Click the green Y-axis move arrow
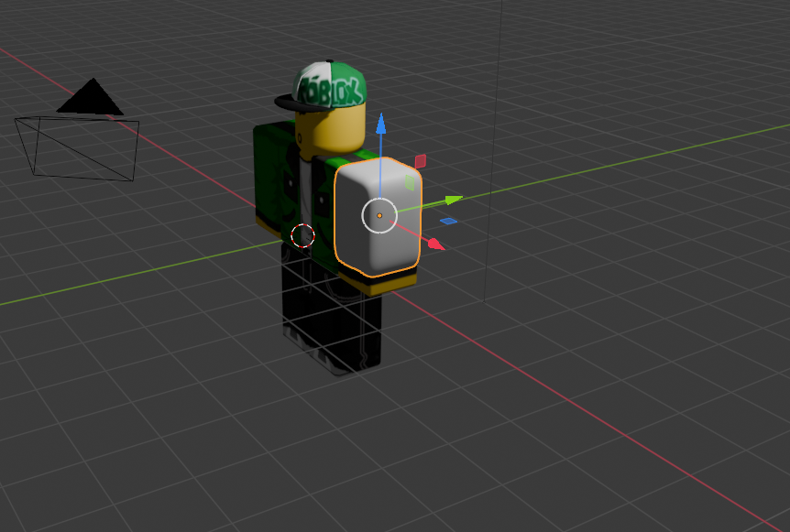This screenshot has height=532, width=790. click(453, 200)
